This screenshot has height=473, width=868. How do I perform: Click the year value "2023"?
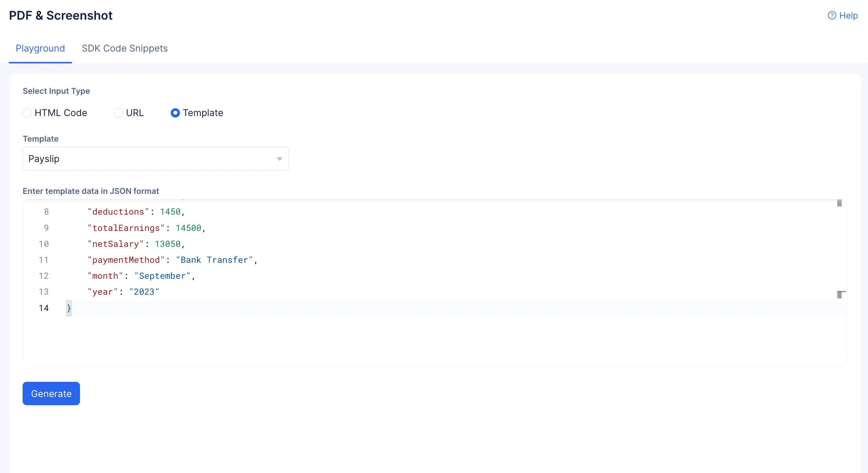point(144,292)
